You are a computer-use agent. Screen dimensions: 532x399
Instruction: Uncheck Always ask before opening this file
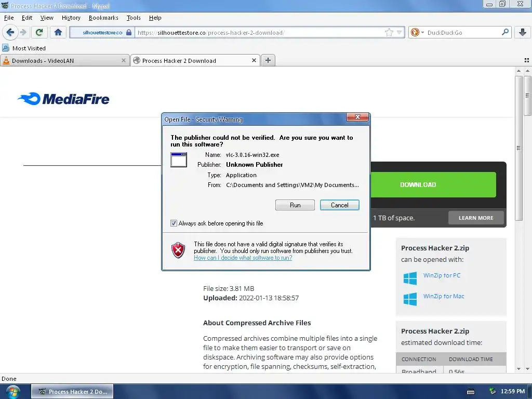[174, 223]
